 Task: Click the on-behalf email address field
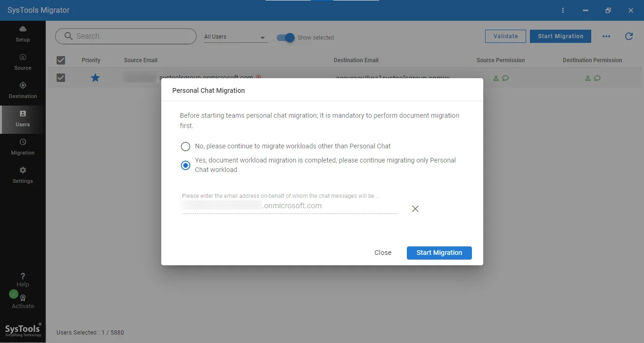289,206
